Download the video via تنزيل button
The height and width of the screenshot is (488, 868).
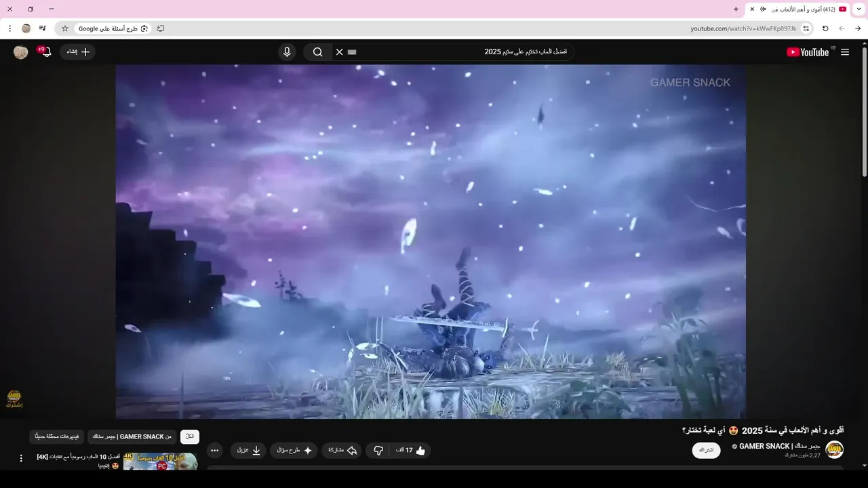click(x=248, y=450)
